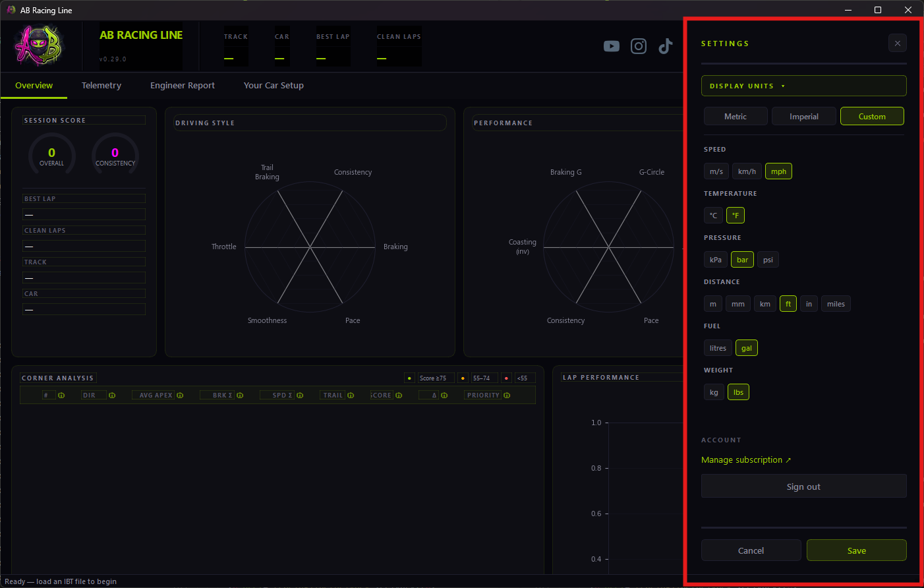Open the Instagram icon link

[x=639, y=46]
